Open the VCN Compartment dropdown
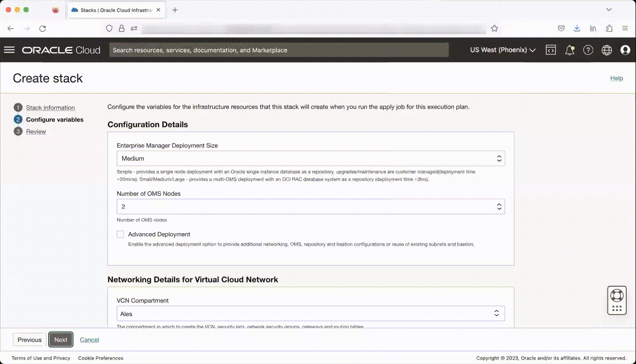The image size is (636, 364). [x=310, y=314]
